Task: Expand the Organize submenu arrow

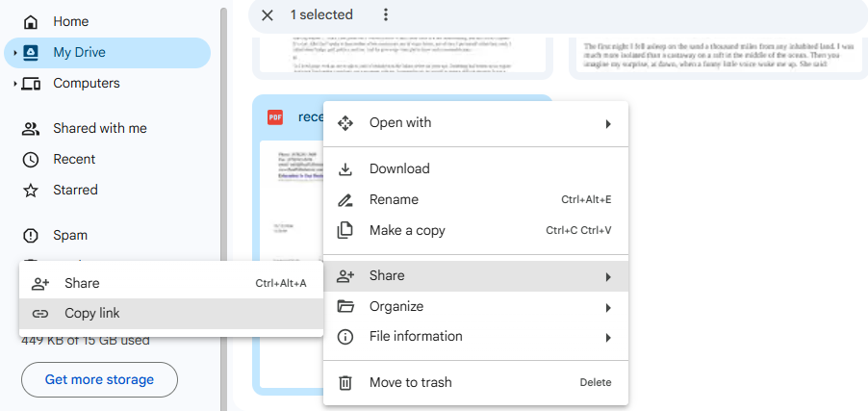Action: click(607, 307)
